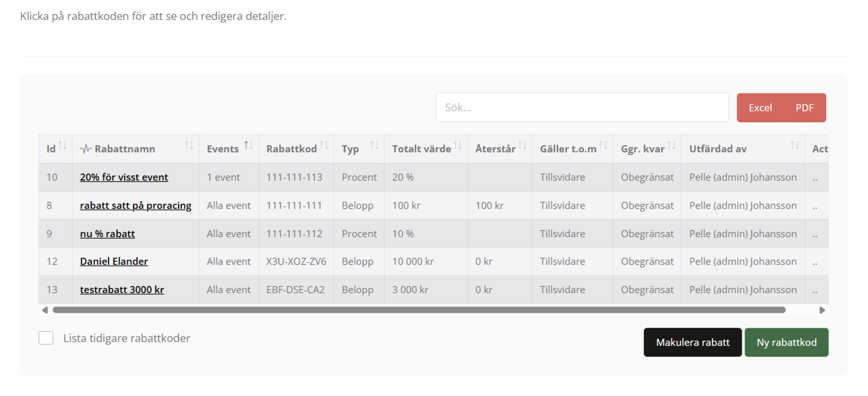
Task: Sort by Rabattkod column arrows
Action: [324, 146]
